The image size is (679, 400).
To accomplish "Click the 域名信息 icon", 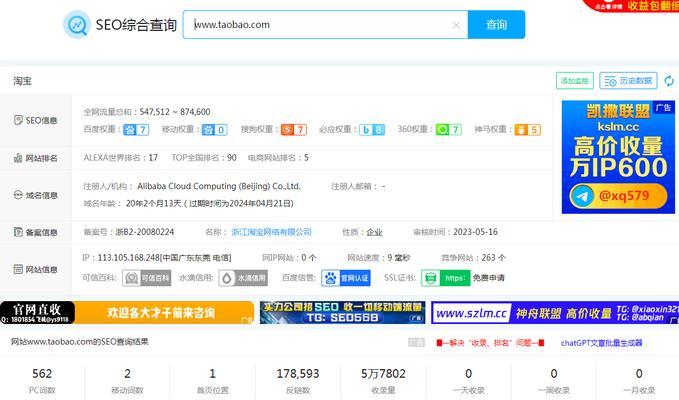I will point(18,195).
